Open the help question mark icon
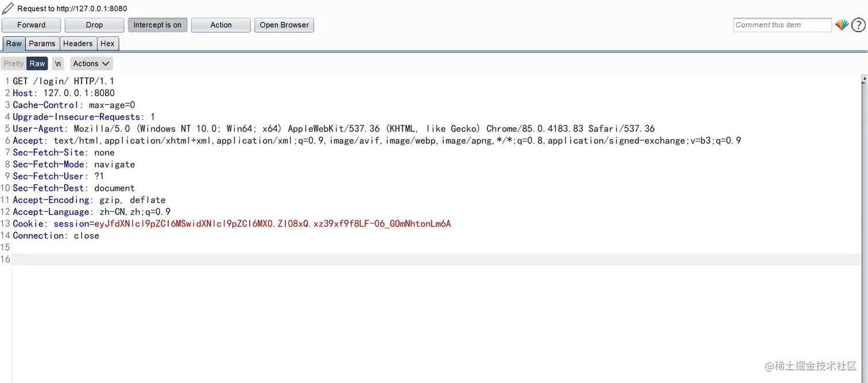The width and height of the screenshot is (868, 383). pos(858,25)
